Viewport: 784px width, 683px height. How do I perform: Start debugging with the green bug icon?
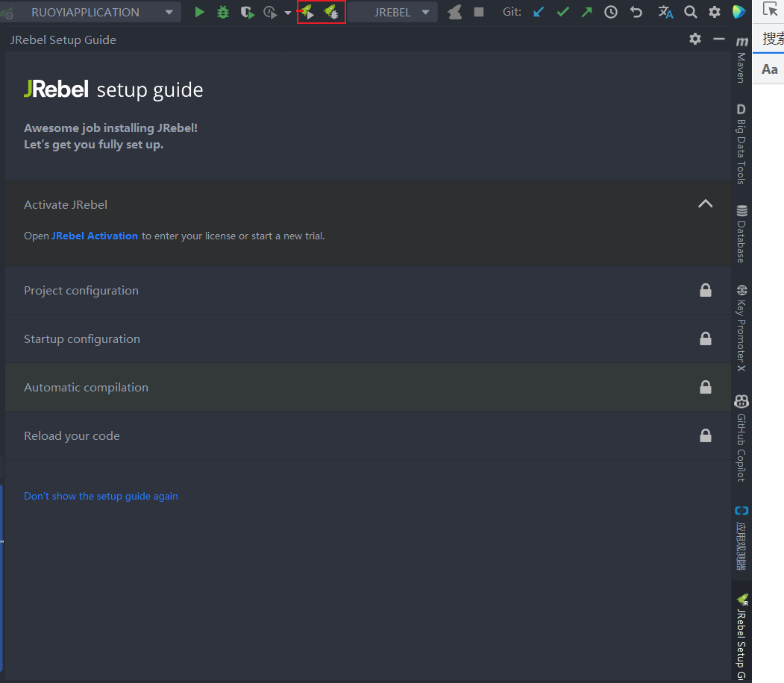pyautogui.click(x=223, y=12)
